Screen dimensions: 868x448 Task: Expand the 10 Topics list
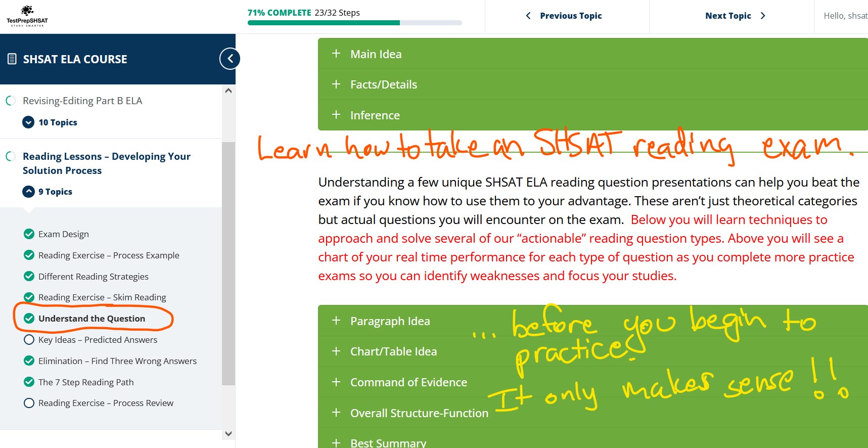[29, 122]
